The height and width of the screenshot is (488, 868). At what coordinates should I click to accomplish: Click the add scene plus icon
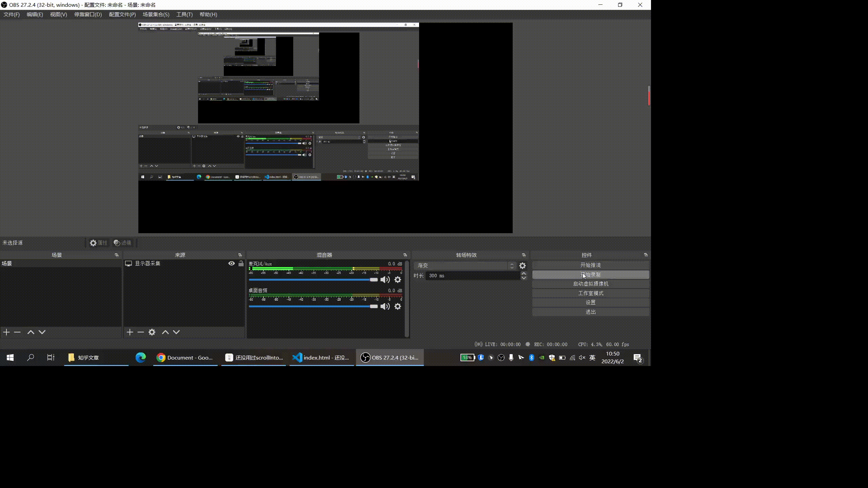click(6, 332)
